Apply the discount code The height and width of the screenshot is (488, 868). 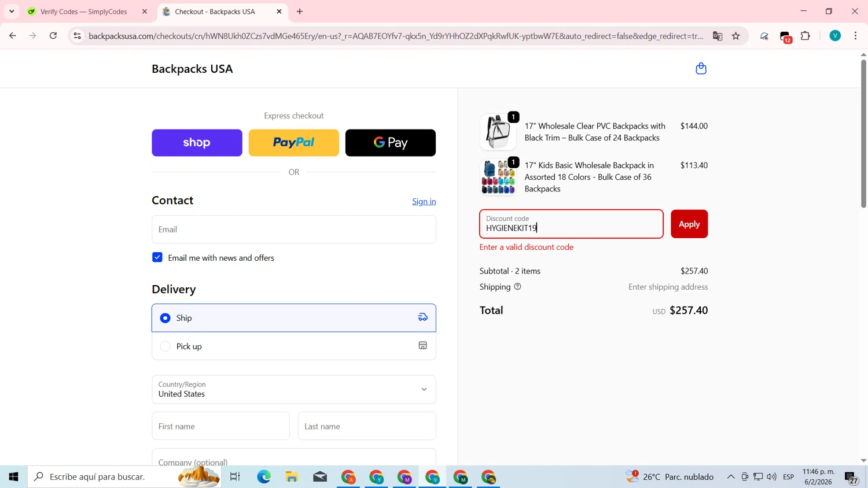689,224
